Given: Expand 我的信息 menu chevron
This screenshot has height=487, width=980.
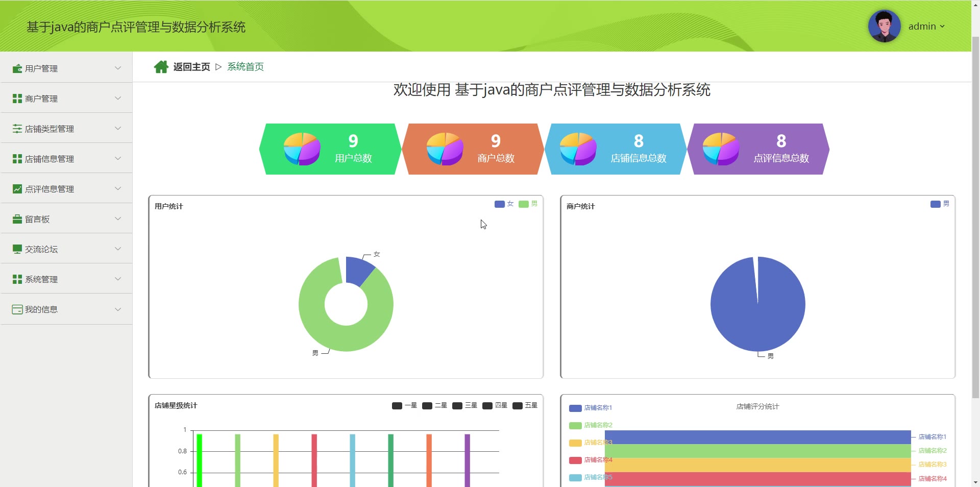Looking at the screenshot, I should tap(118, 309).
